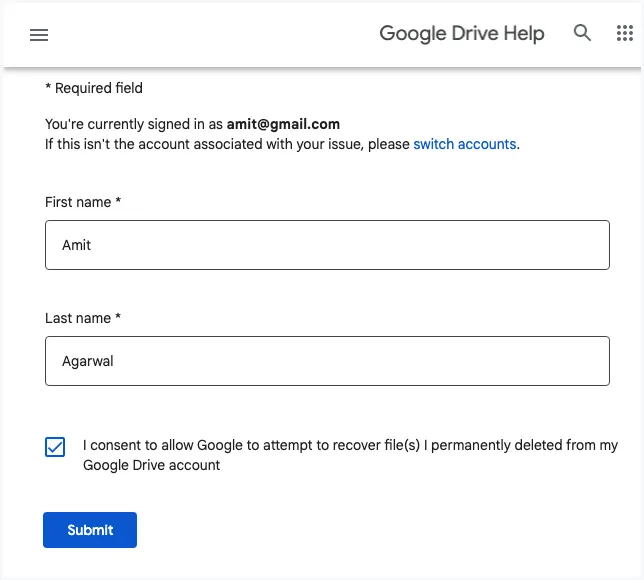Click the Last name label
Viewport: 644px width, 580px height.
(83, 318)
